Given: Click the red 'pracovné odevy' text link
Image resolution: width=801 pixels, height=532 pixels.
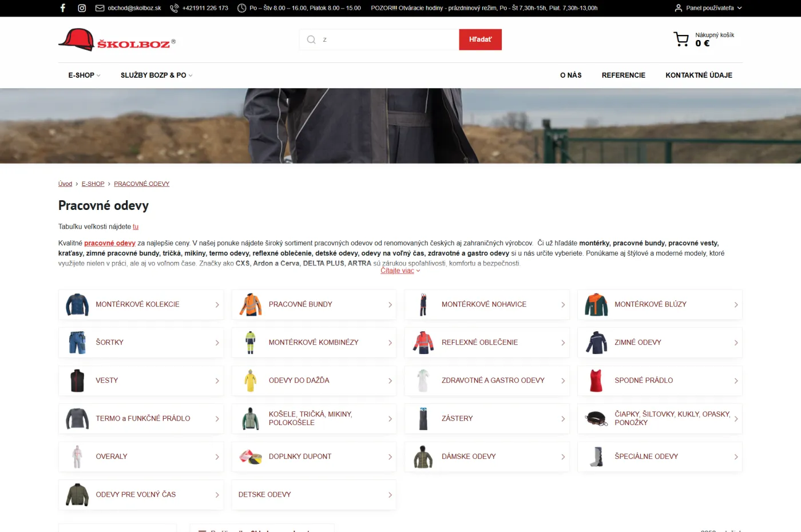Looking at the screenshot, I should [x=110, y=243].
